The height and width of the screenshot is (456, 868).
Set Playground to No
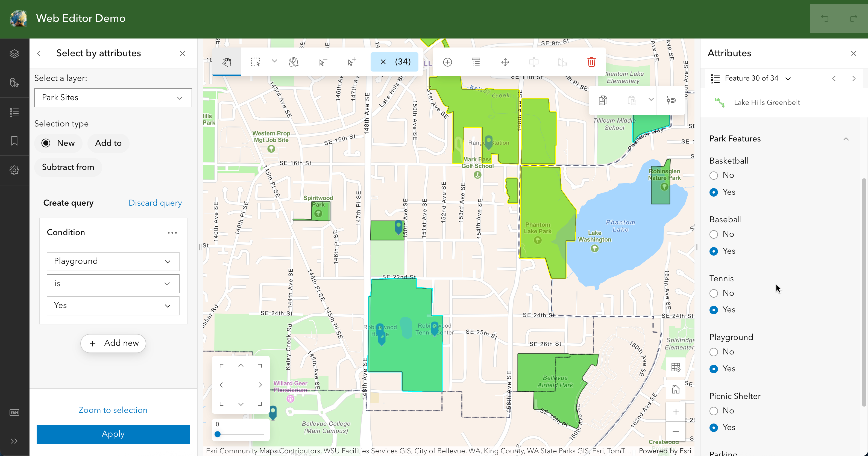(x=713, y=352)
